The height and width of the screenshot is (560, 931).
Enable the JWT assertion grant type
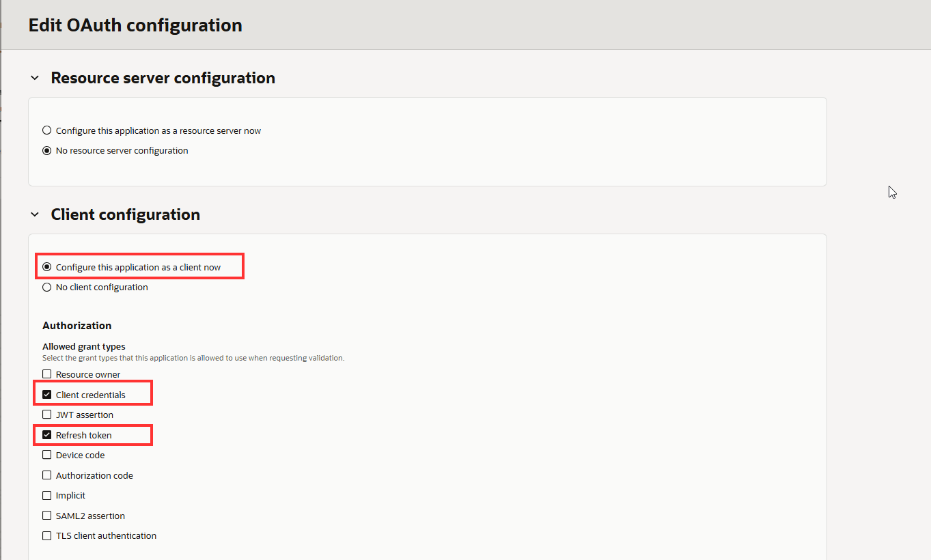click(47, 415)
